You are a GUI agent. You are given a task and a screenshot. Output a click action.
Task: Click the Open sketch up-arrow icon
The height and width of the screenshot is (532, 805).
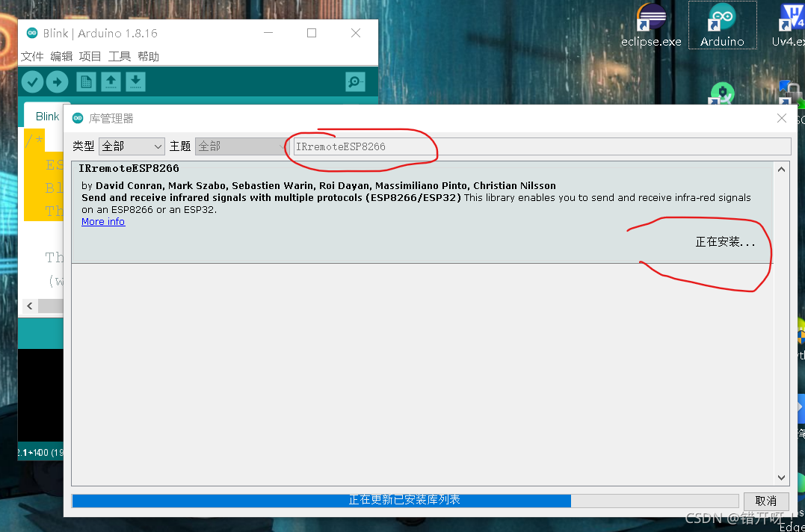[111, 81]
